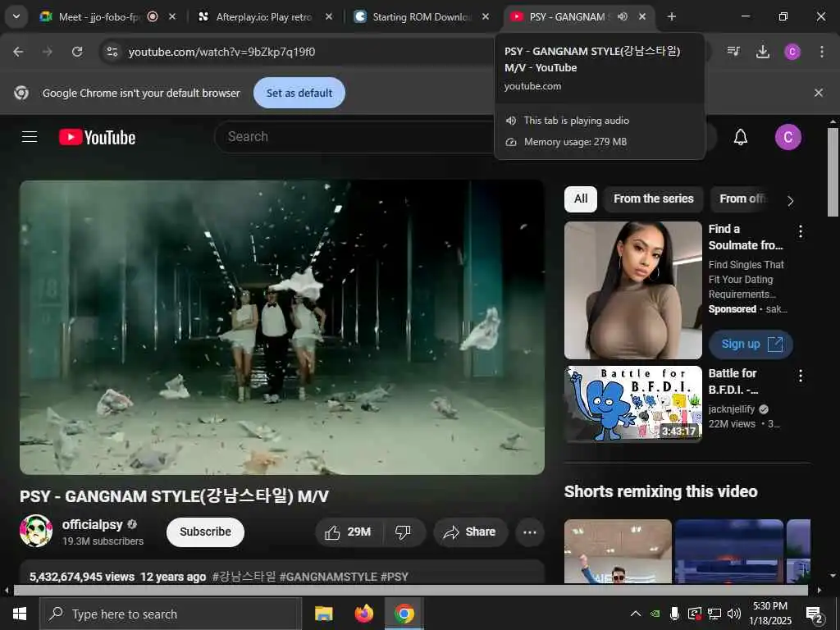Open Windows Start menu

[x=20, y=614]
